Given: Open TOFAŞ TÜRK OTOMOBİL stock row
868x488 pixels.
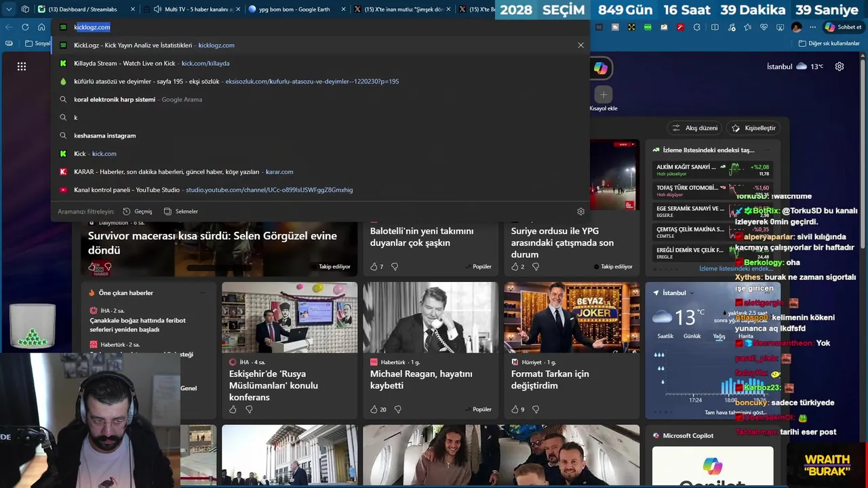Looking at the screenshot, I should 712,190.
